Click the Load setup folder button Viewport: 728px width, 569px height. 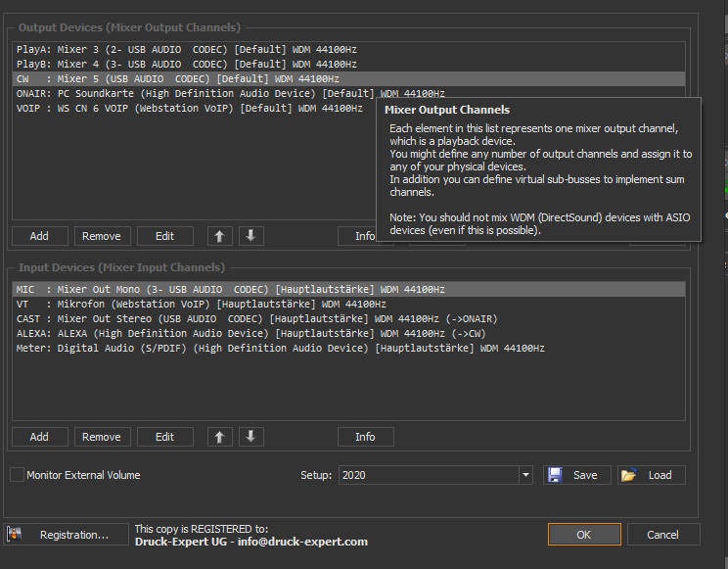(x=651, y=475)
